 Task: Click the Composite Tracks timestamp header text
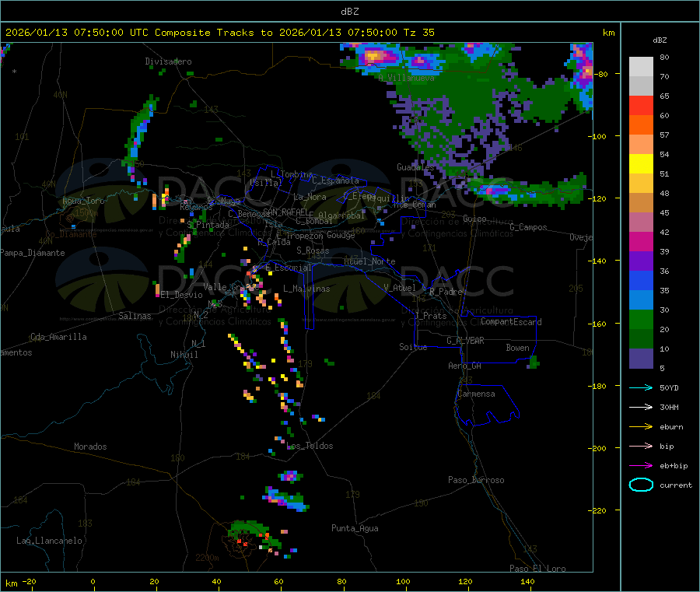coord(220,33)
